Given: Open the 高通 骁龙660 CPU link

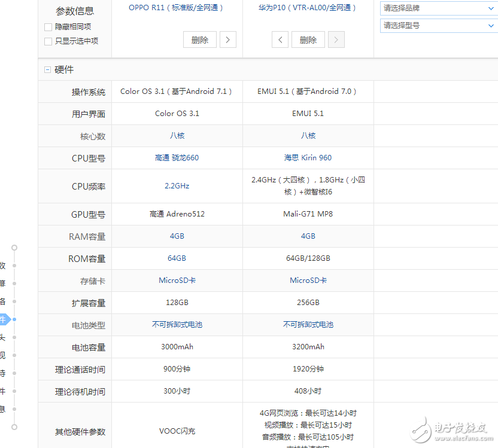Looking at the screenshot, I should point(177,158).
